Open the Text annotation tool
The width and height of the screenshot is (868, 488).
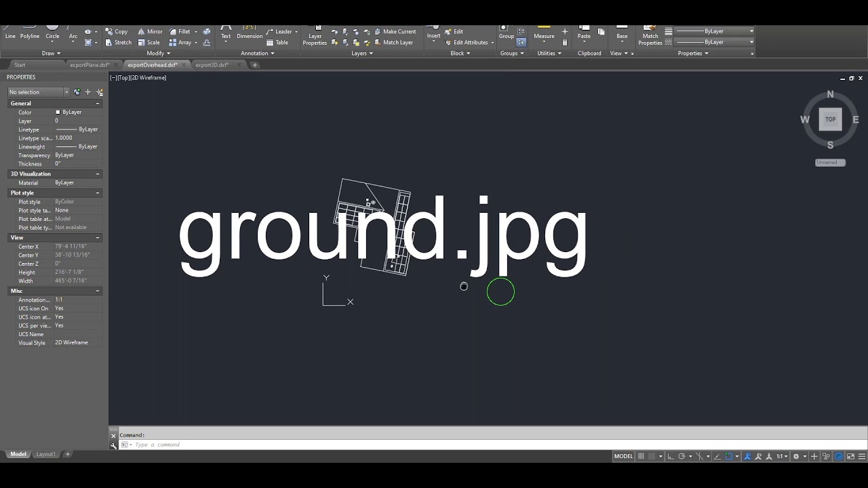pyautogui.click(x=226, y=33)
